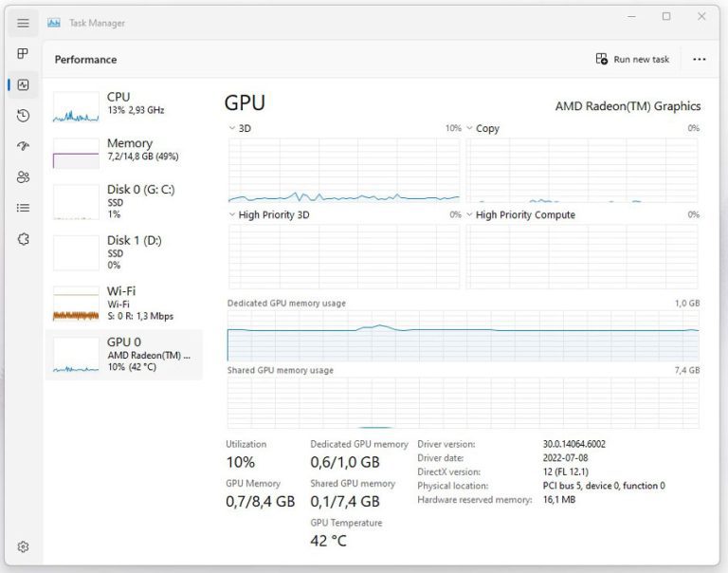728x573 pixels.
Task: Open Task Manager settings gear
Action: pyautogui.click(x=23, y=546)
